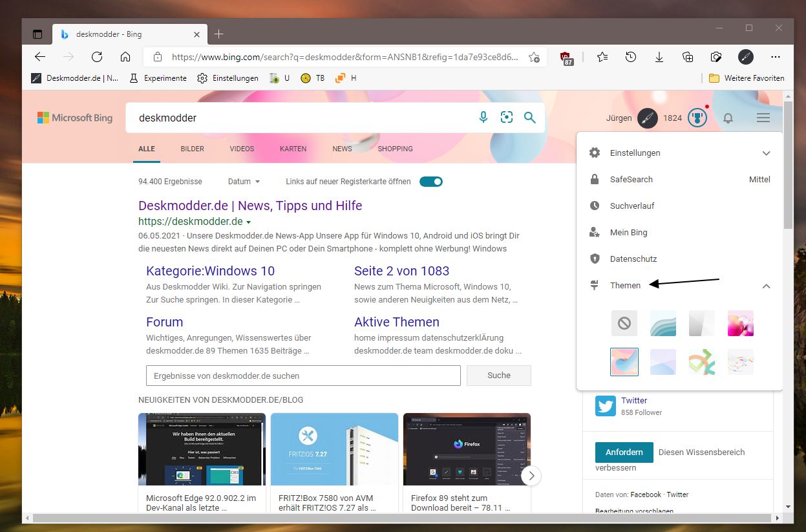Open the FRITZ!Box 7580 news thumbnail
806x532 pixels.
(x=334, y=449)
